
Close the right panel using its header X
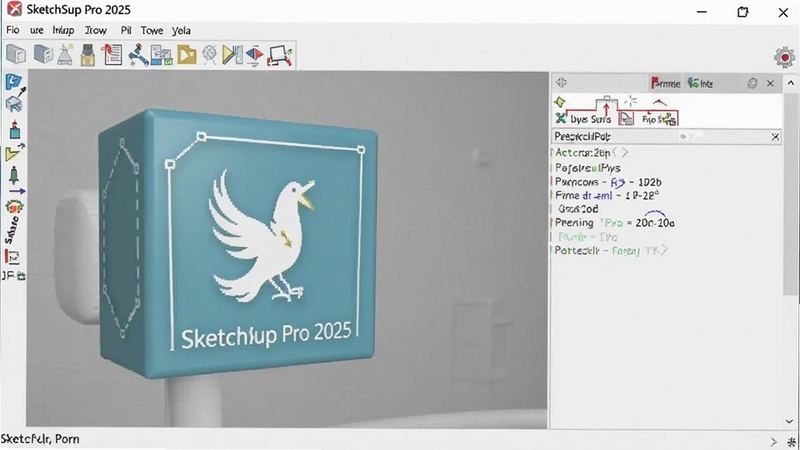[770, 83]
